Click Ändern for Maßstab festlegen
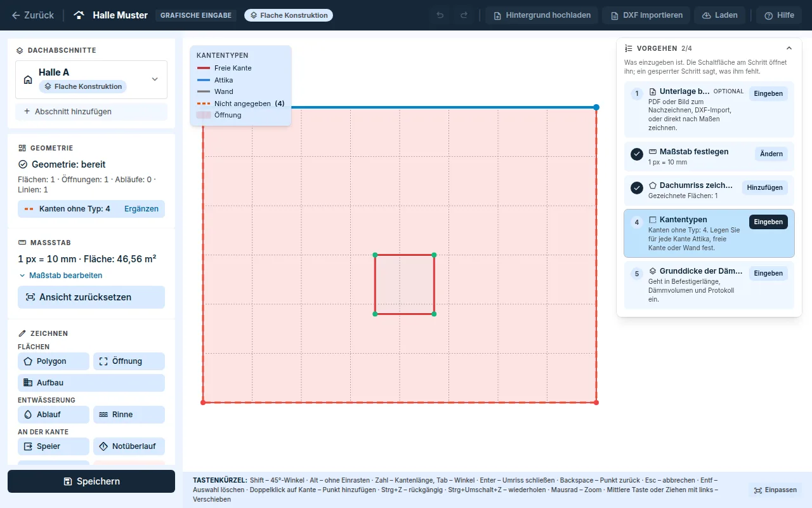 pyautogui.click(x=771, y=154)
